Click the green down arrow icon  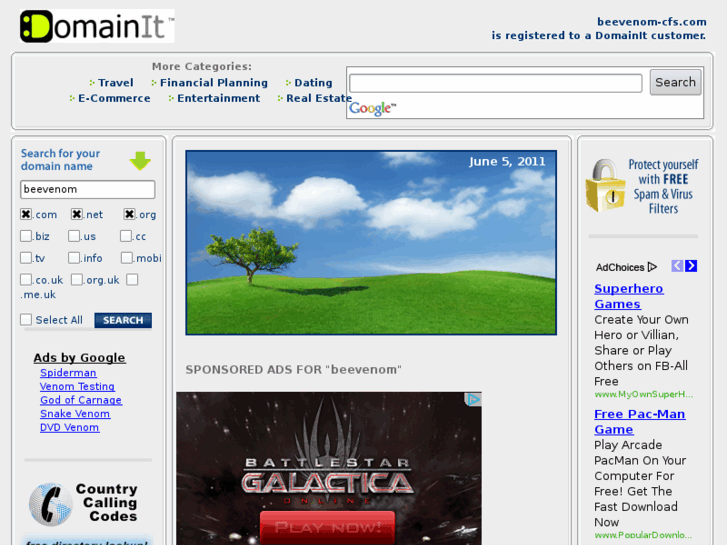coord(140,161)
